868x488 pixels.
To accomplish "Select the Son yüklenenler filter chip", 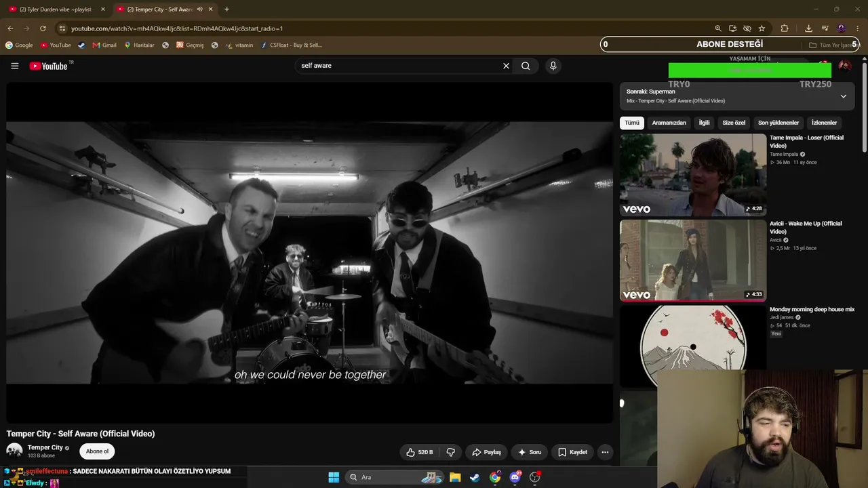I will coord(778,123).
